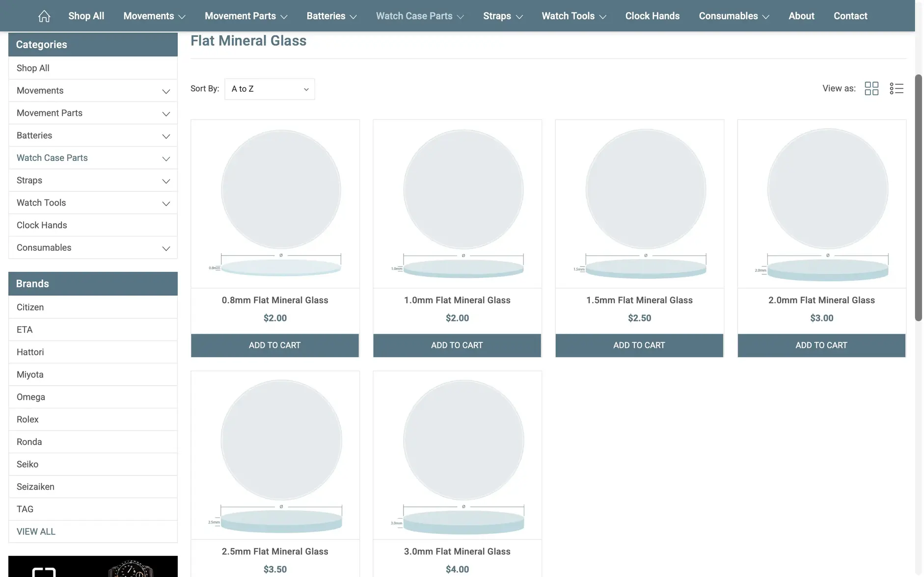Viewport: 924px width, 577px height.
Task: Switch to list view using the list icon
Action: (x=897, y=88)
